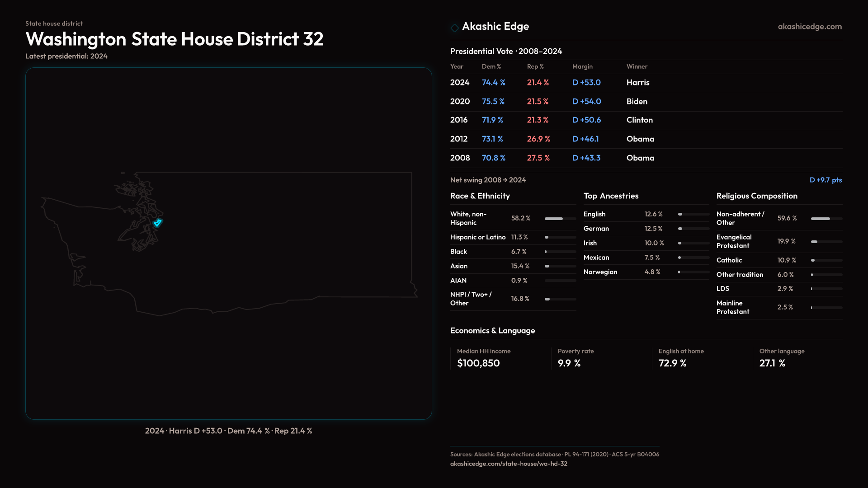Image resolution: width=868 pixels, height=488 pixels.
Task: Click the Margin column header
Action: pyautogui.click(x=582, y=66)
